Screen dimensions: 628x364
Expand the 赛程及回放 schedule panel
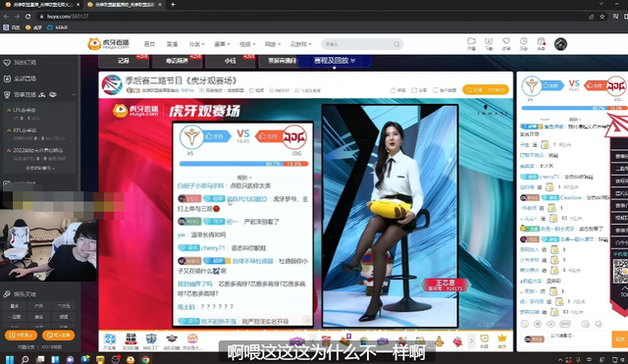pos(335,61)
